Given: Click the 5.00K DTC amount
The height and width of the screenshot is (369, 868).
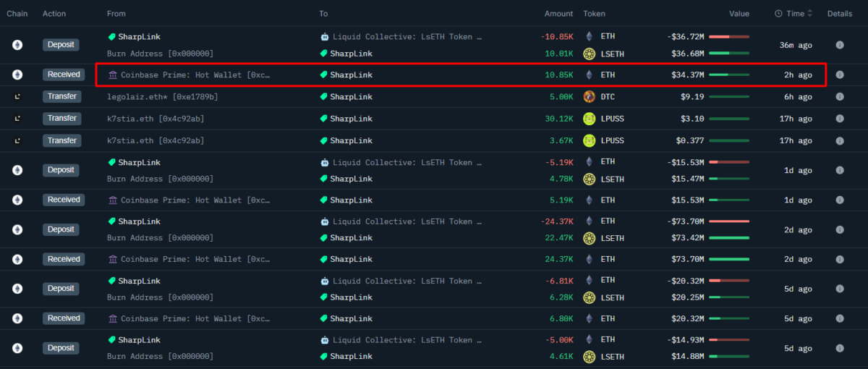Looking at the screenshot, I should point(561,97).
